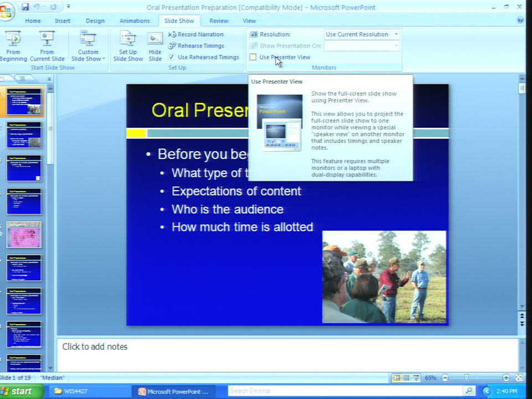Click the slide title text

point(199,110)
